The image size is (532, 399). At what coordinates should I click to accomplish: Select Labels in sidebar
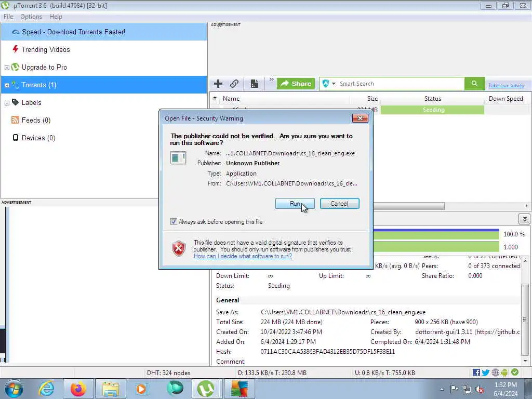click(x=104, y=102)
